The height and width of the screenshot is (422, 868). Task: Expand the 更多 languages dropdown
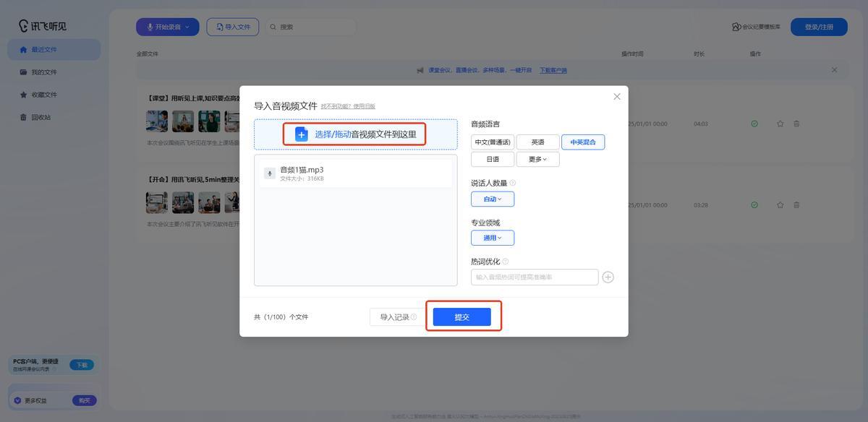pos(537,159)
